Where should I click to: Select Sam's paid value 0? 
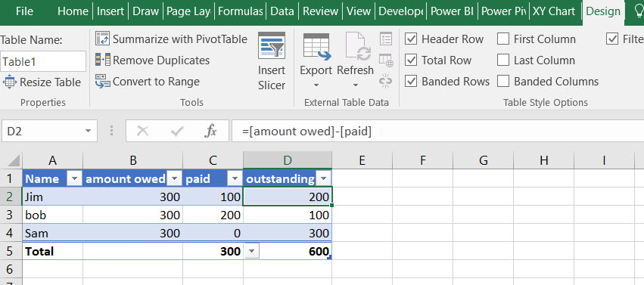pyautogui.click(x=213, y=233)
